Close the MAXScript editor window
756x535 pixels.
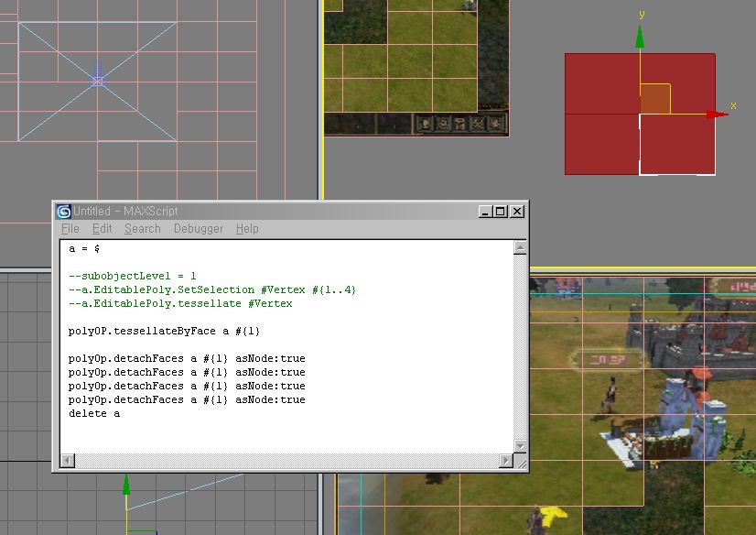coord(517,212)
